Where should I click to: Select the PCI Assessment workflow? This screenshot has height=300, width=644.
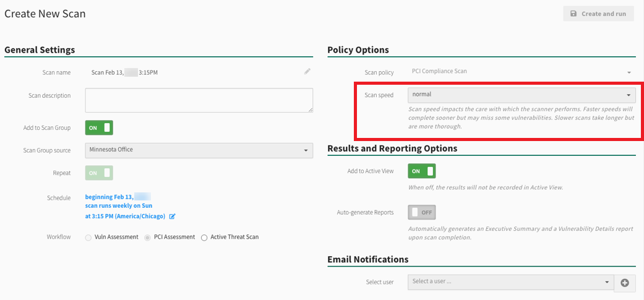pyautogui.click(x=148, y=238)
